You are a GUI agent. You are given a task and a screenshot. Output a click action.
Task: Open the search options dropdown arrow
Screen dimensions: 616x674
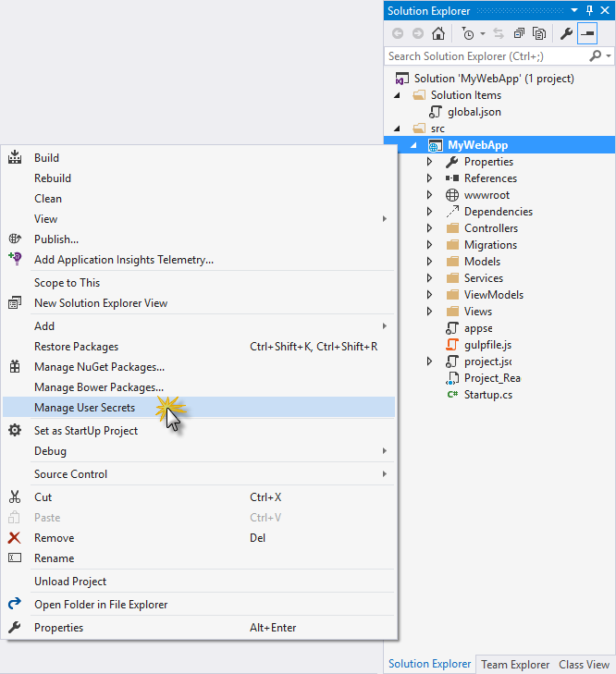609,55
